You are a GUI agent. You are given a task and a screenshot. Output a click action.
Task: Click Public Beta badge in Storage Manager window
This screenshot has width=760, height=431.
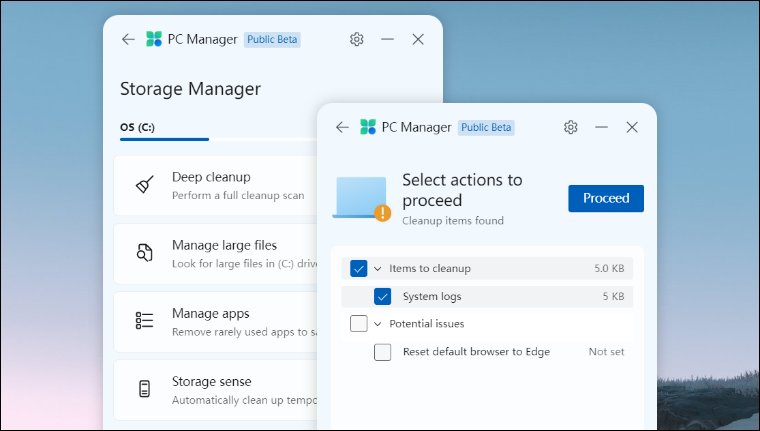pyautogui.click(x=272, y=39)
